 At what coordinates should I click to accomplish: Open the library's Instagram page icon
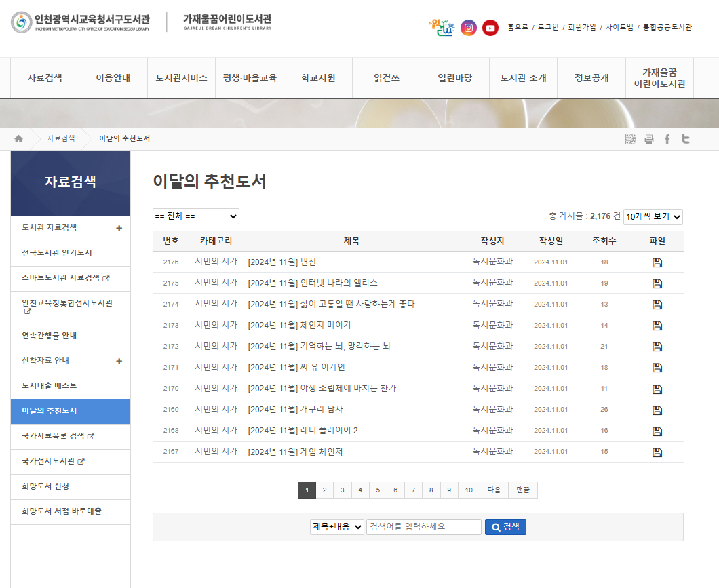[x=469, y=28]
